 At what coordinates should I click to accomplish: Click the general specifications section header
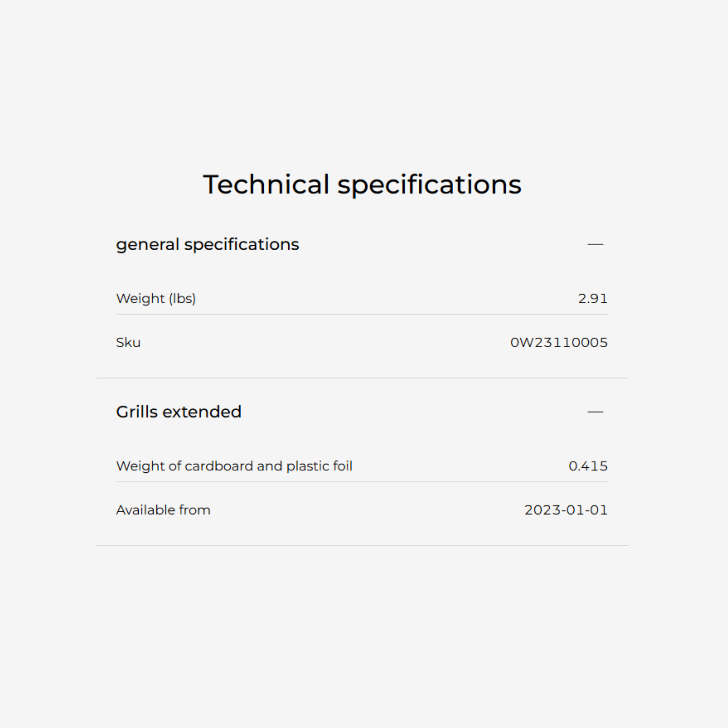[207, 245]
